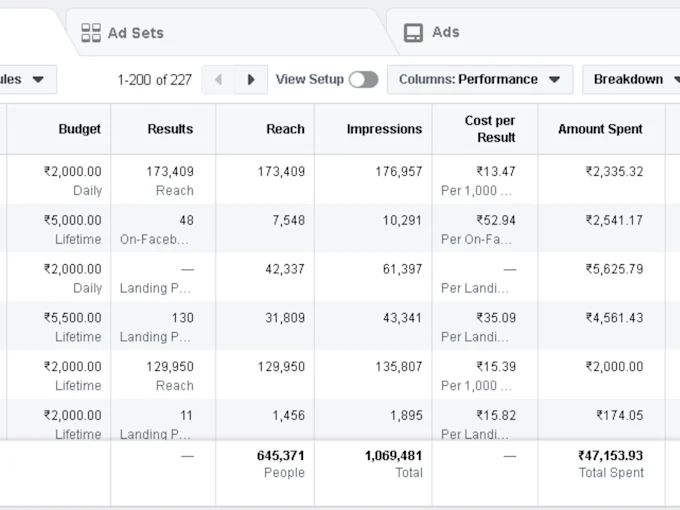Click the ₹47,153.93 Total Spent value
The width and height of the screenshot is (680, 510).
tap(610, 456)
